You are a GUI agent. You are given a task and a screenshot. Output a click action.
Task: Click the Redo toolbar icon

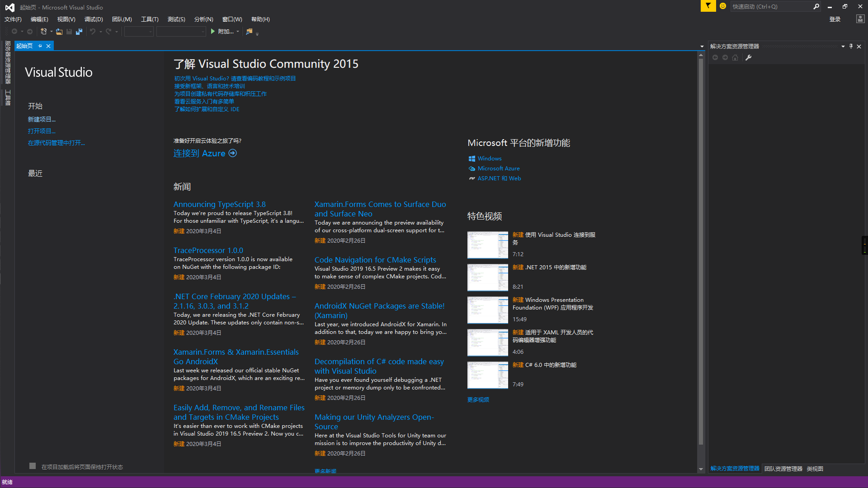point(108,32)
